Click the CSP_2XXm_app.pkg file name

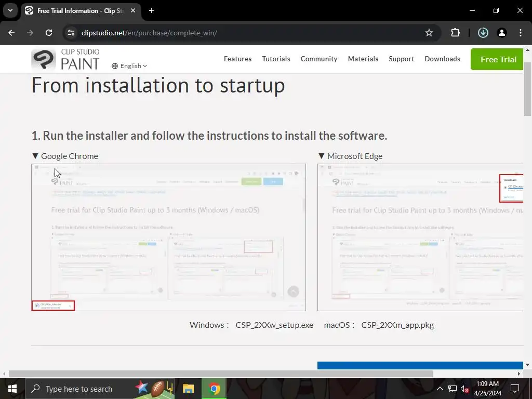397,325
